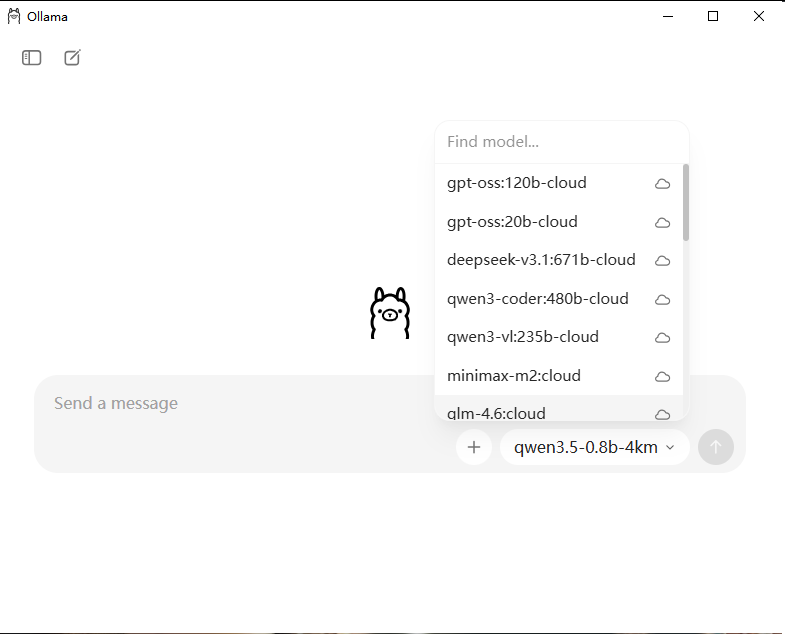Click cloud icon next to qwen3-vl:235b-cloud

tap(662, 338)
